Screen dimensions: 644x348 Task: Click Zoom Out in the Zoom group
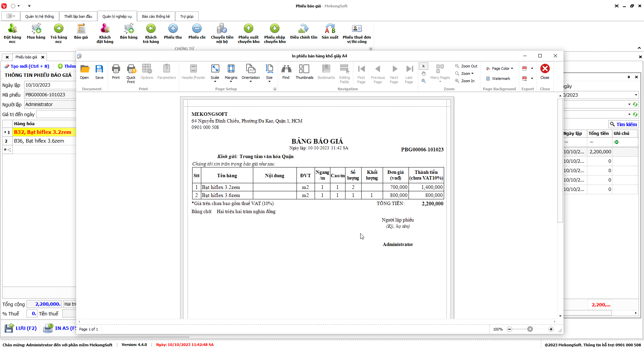pos(466,66)
